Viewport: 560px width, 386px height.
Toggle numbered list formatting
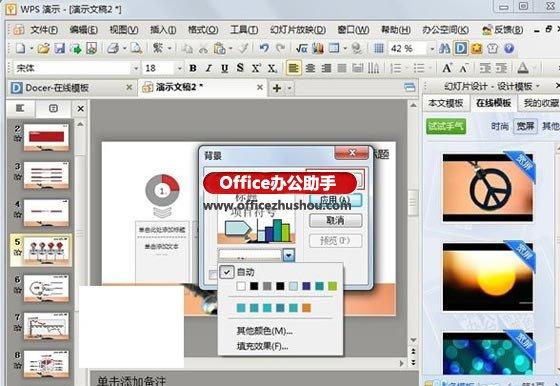(x=395, y=68)
